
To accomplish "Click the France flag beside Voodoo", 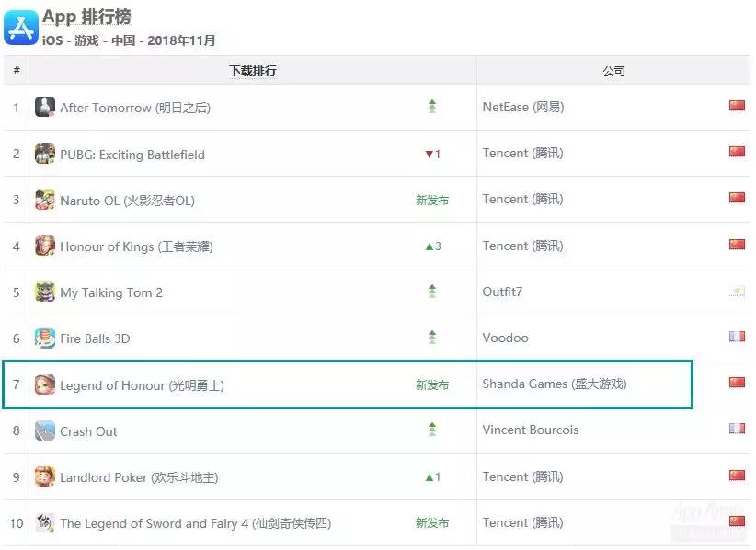I will point(737,337).
